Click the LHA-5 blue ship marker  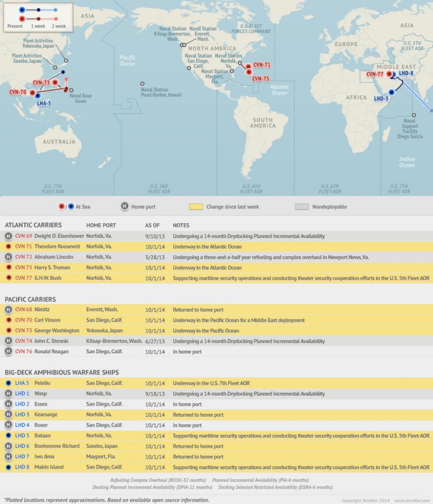point(38,96)
